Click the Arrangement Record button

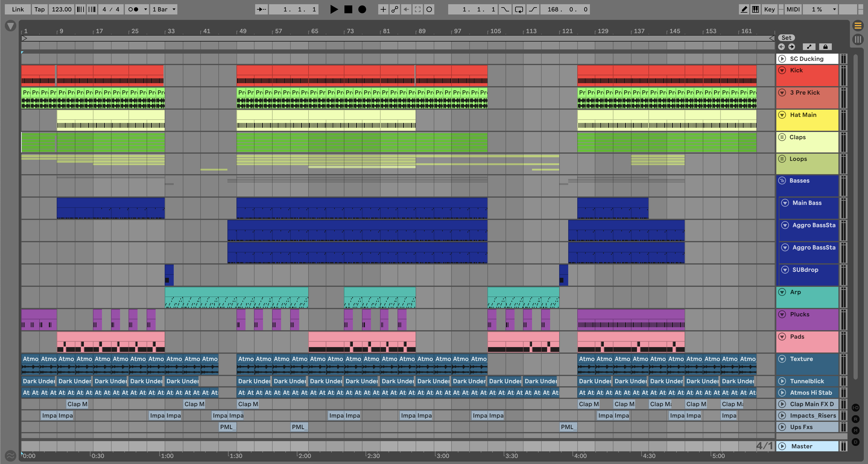362,9
